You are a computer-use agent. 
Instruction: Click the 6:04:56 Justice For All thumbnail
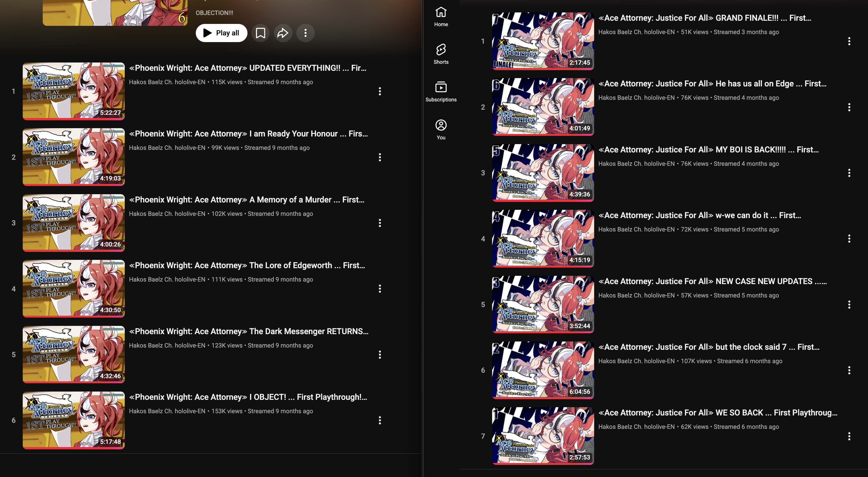(543, 370)
